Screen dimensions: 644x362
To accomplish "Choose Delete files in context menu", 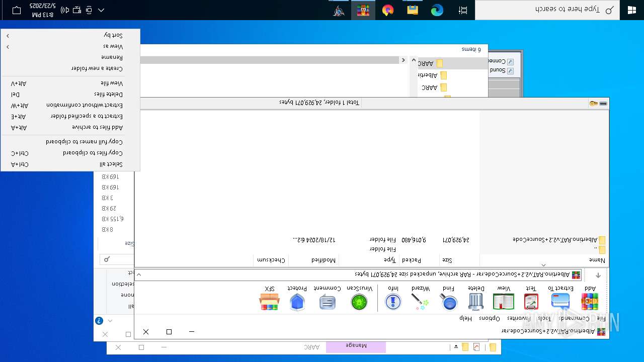I will (70, 94).
